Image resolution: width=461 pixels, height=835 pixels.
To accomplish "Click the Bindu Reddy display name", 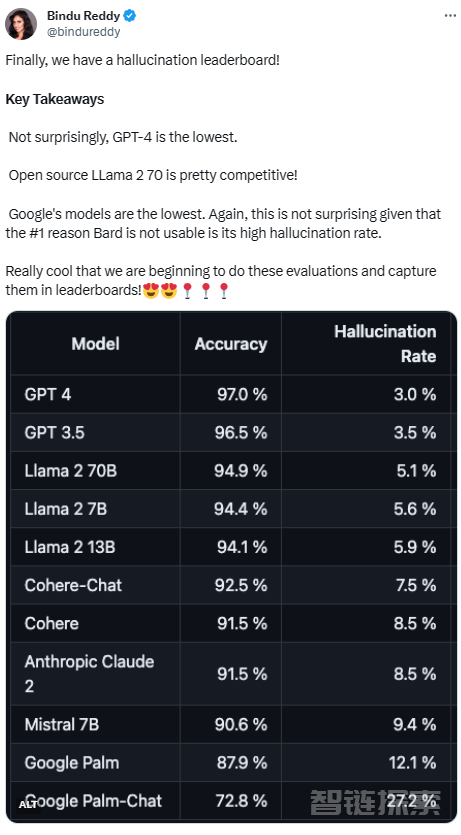I will (84, 16).
